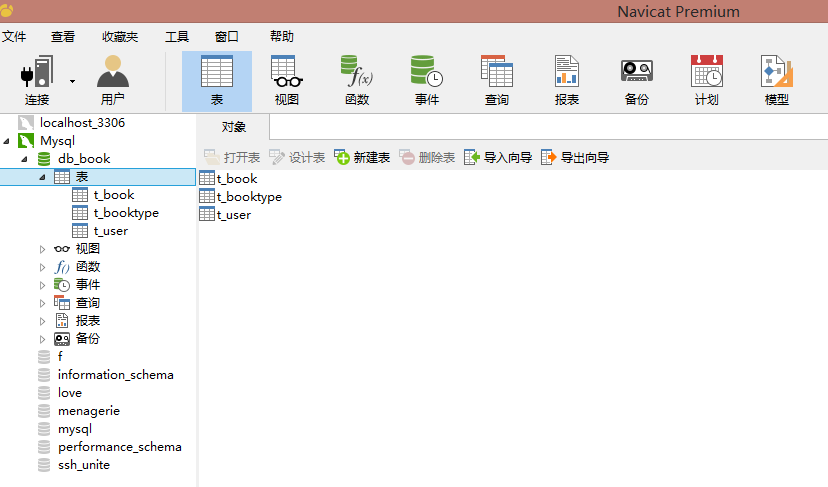This screenshot has width=828, height=487.
Task: Open the 计划 schedule toolbar icon
Action: 707,81
